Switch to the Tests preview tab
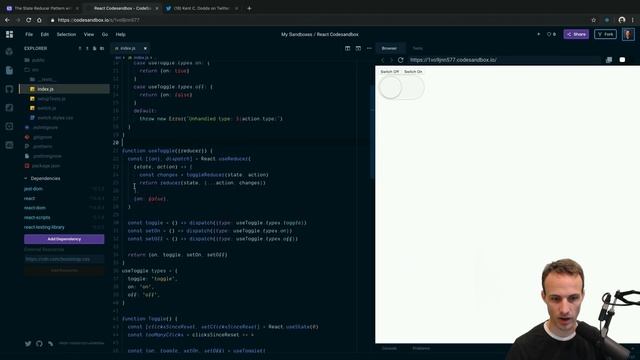 (418, 48)
